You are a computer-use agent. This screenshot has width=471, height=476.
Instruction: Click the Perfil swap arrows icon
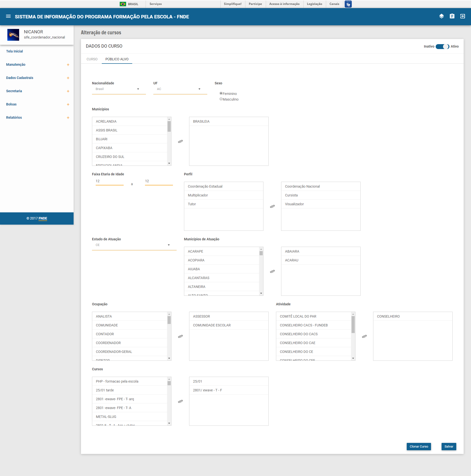coord(272,206)
